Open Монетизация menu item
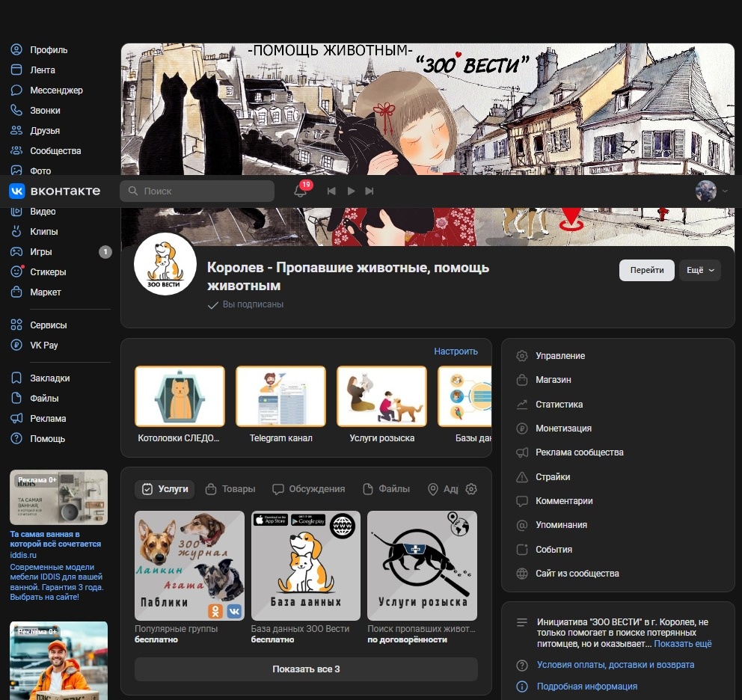742x700 pixels. click(554, 429)
